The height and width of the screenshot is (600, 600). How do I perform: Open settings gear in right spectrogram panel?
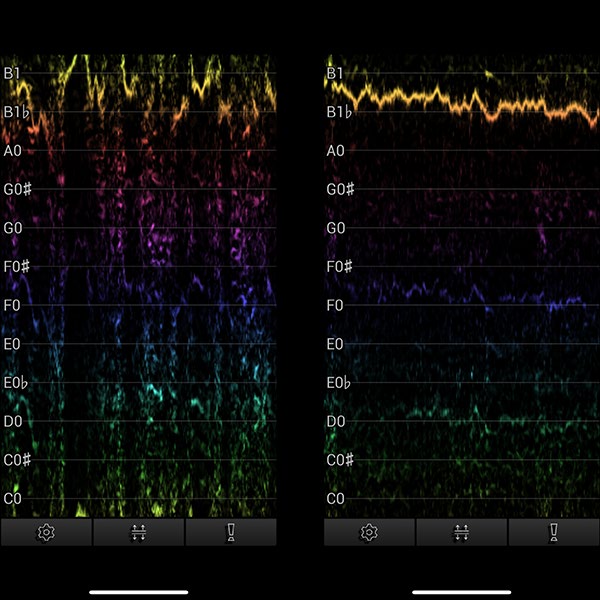(370, 532)
